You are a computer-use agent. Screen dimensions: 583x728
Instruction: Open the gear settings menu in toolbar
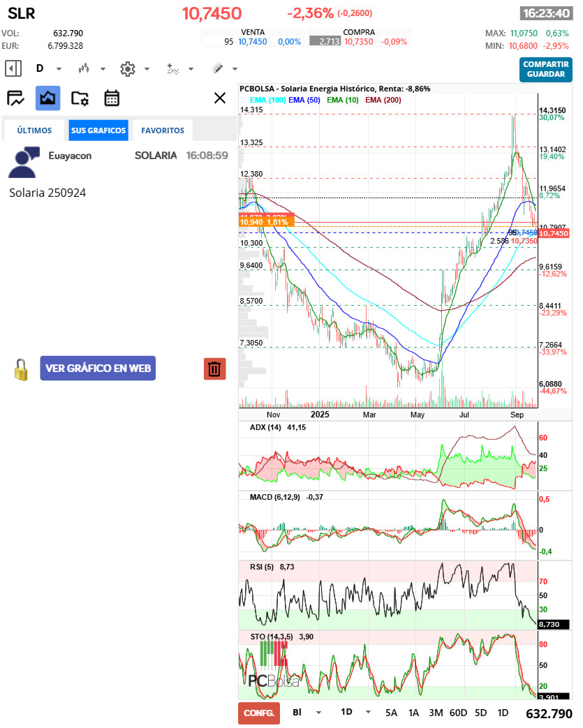pos(127,68)
